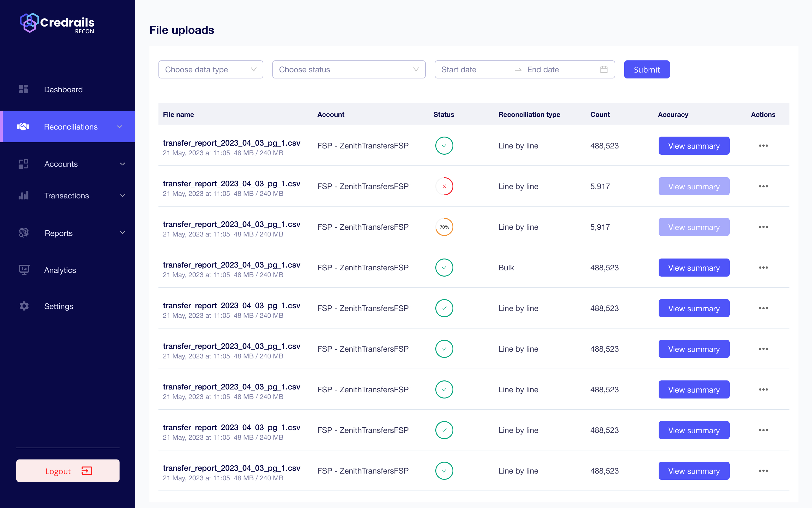View summary for the Bulk reconciliation row
812x508 pixels.
[694, 268]
